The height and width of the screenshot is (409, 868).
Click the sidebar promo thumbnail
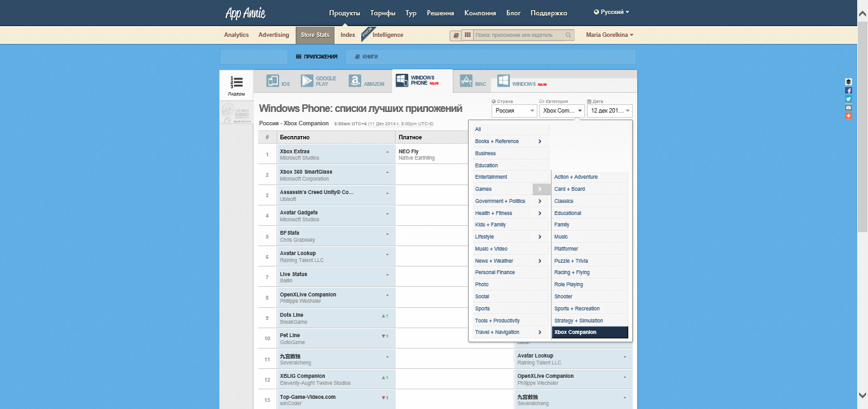click(237, 113)
